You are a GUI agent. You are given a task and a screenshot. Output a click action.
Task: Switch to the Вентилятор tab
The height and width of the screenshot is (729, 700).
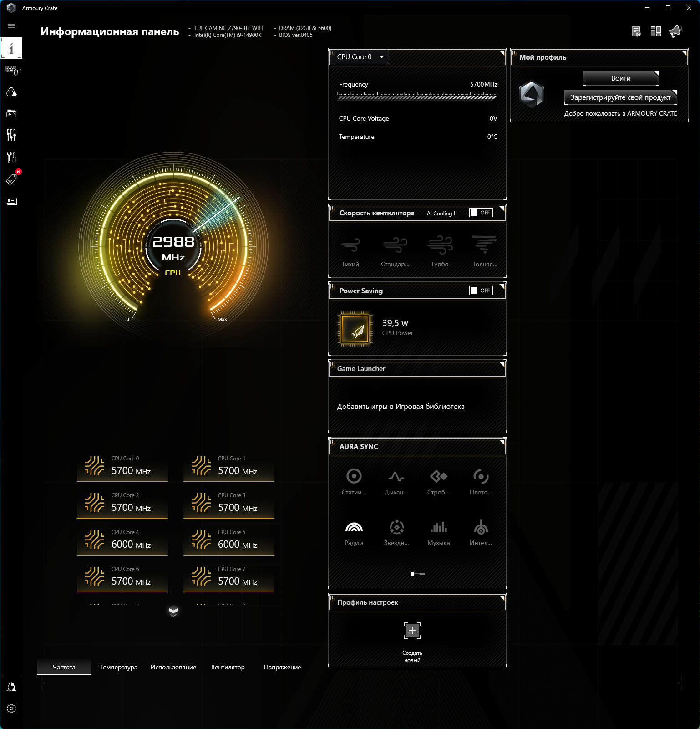click(x=228, y=667)
